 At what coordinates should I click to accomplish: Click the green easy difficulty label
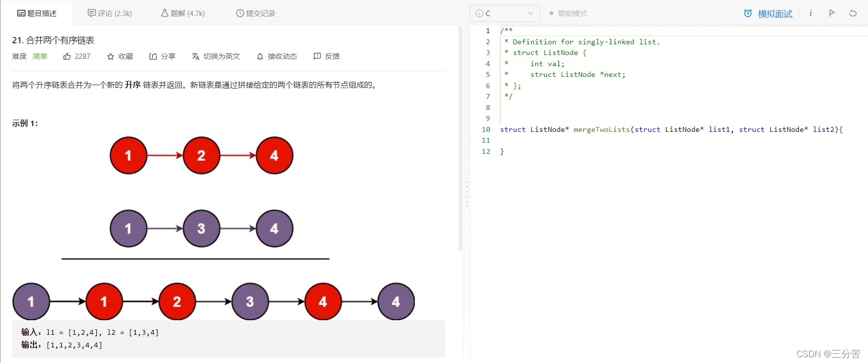(40, 56)
